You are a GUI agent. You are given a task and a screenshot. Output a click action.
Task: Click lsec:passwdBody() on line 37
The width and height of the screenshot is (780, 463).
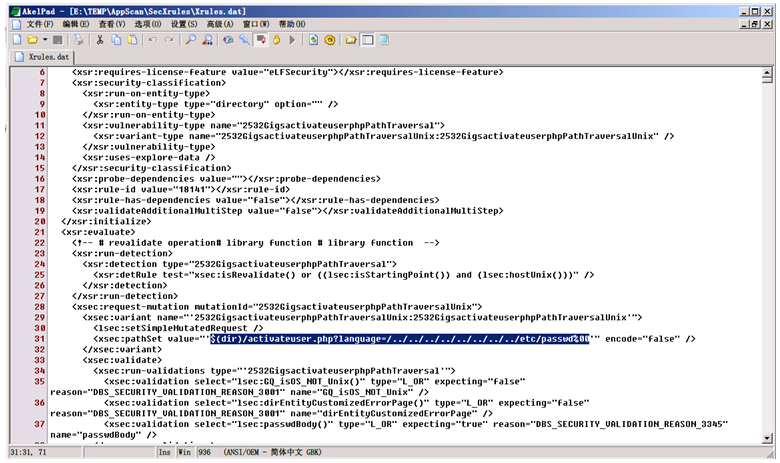pos(285,424)
